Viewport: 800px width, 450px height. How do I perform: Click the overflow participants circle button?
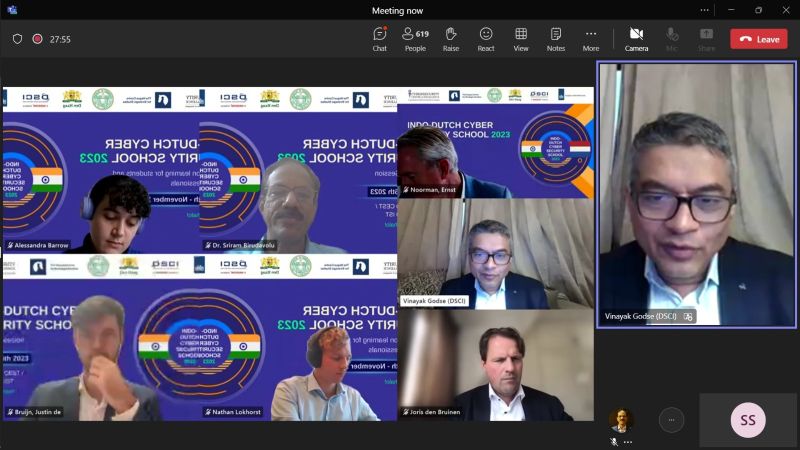click(671, 420)
